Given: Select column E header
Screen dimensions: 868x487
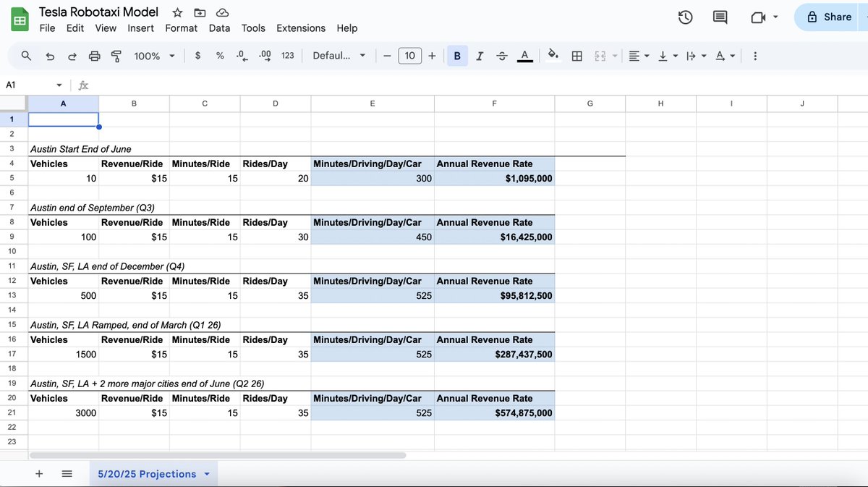Looking at the screenshot, I should coord(373,104).
